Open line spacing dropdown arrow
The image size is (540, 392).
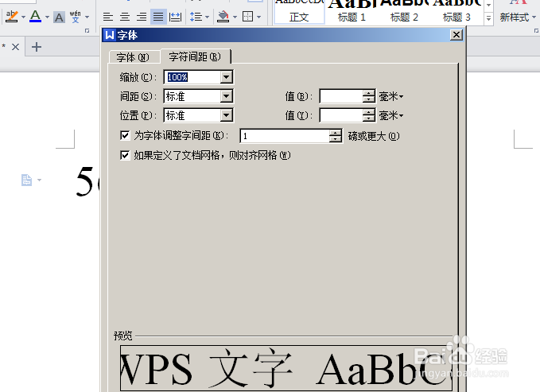(x=208, y=17)
